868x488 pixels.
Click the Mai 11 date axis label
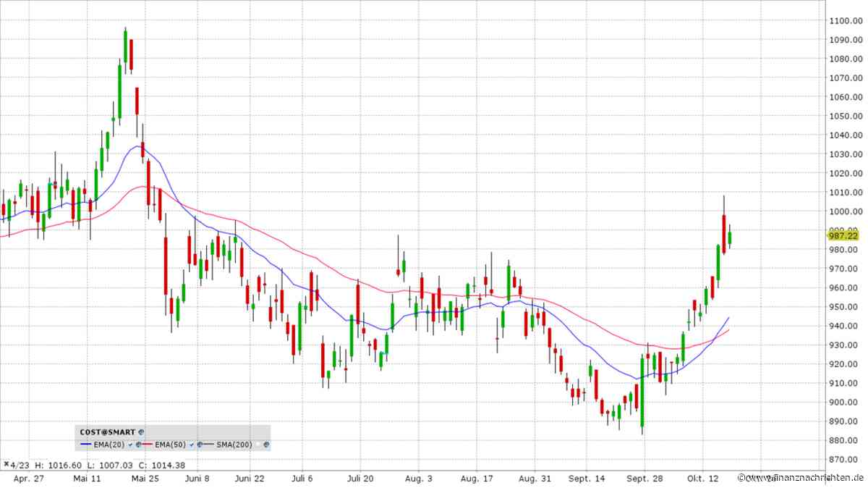pyautogui.click(x=85, y=479)
